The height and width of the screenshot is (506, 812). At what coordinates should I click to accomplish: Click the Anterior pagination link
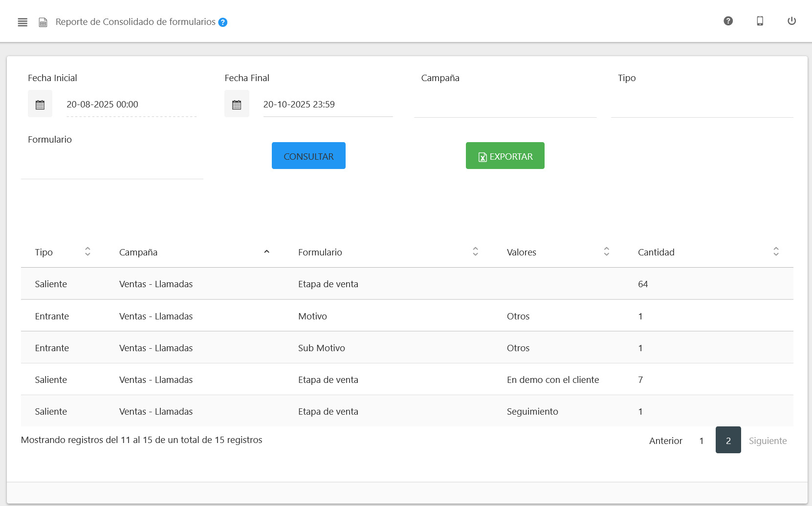point(665,441)
